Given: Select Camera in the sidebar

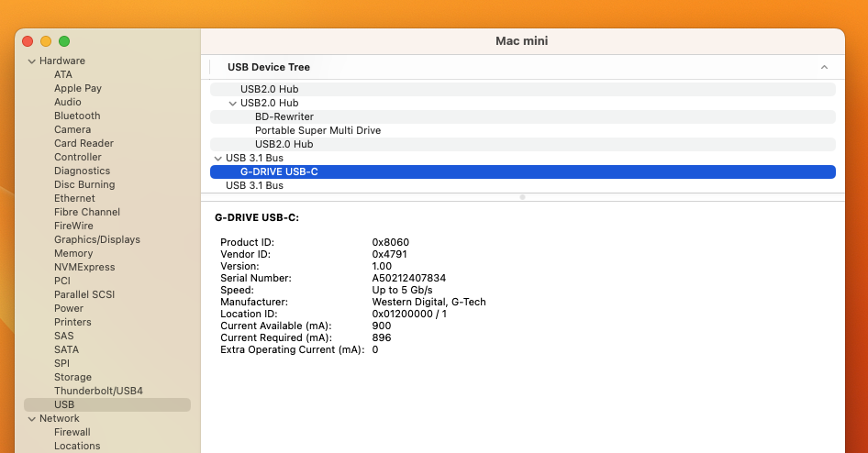Looking at the screenshot, I should tap(72, 129).
